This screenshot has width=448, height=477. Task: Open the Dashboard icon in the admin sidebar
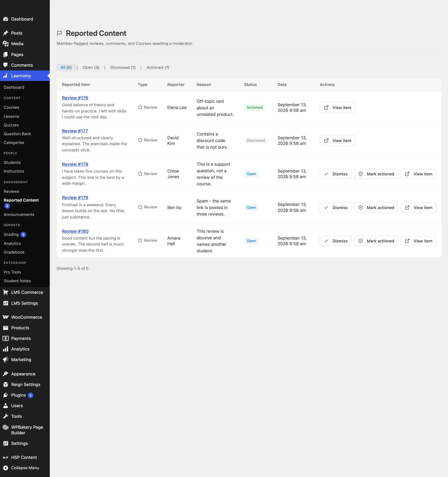6,19
